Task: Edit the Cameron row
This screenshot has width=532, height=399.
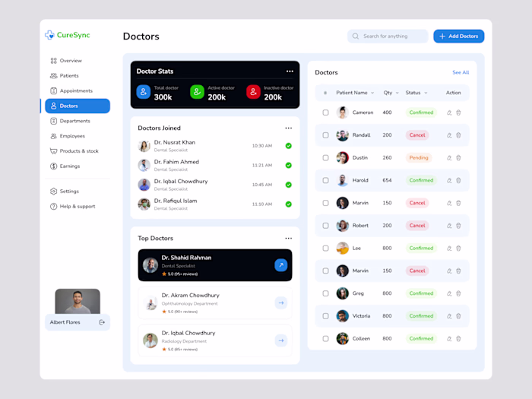Action: coord(449,112)
